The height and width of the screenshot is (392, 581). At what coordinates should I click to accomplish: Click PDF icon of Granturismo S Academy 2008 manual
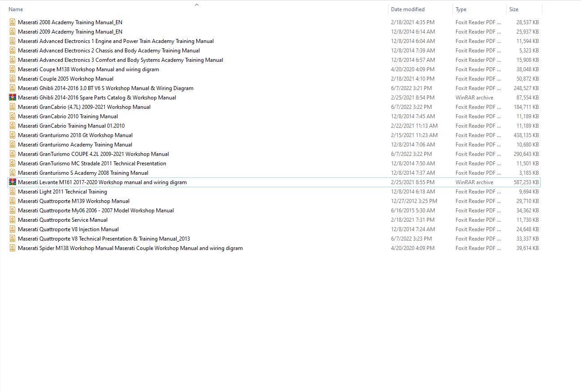coord(13,172)
